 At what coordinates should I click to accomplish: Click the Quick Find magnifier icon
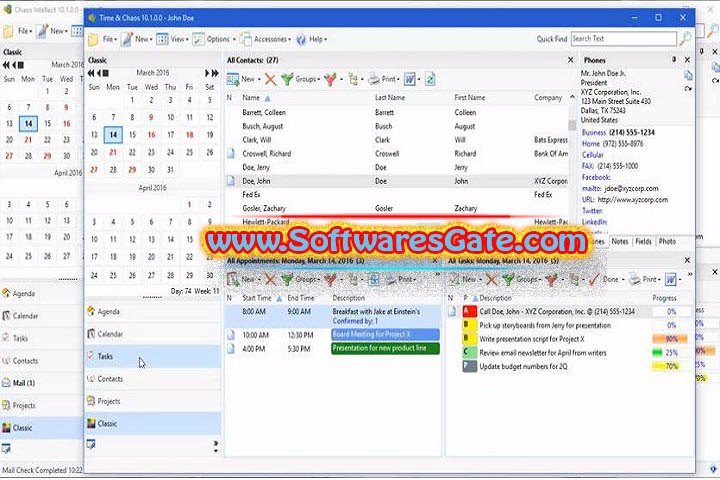tap(685, 39)
